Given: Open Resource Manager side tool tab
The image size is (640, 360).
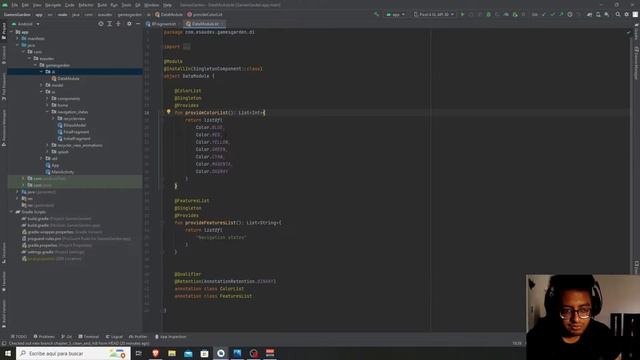Looking at the screenshot, I should (x=4, y=128).
